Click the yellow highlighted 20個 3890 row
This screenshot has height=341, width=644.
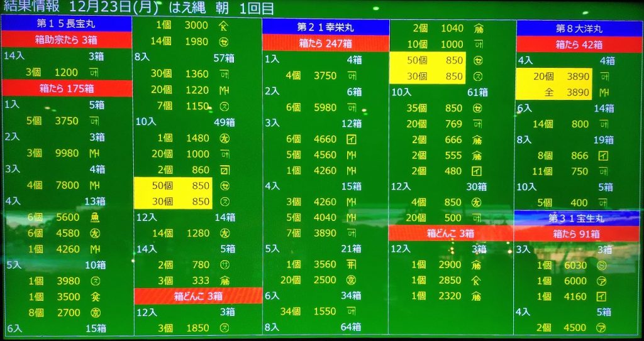(554, 76)
